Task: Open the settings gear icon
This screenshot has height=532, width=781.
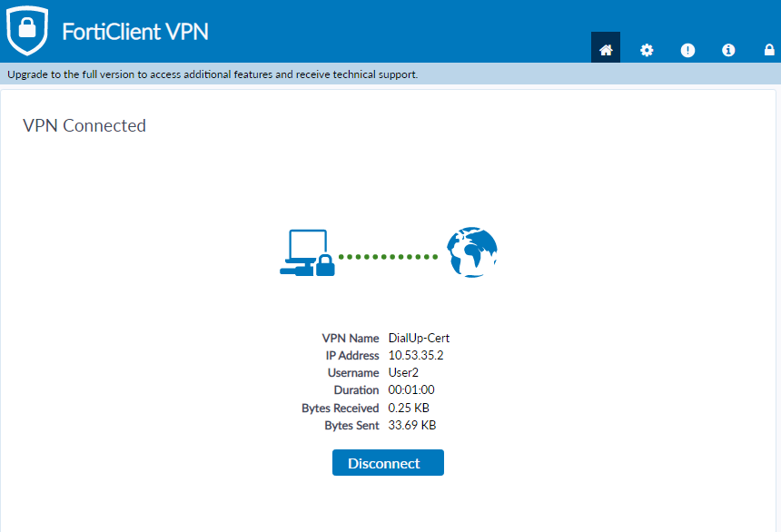Action: coord(647,50)
